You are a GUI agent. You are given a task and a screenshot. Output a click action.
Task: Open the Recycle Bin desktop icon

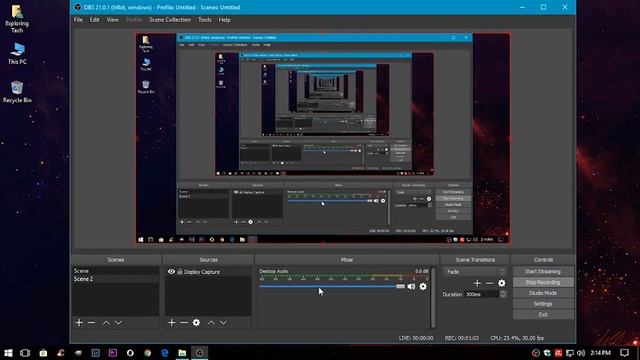coord(17,92)
